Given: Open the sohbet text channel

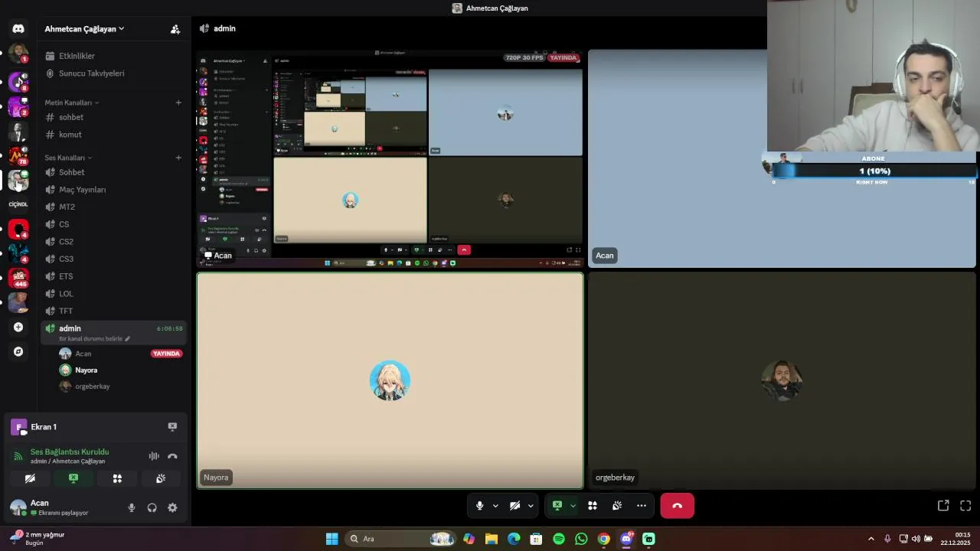Looking at the screenshot, I should pos(113,117).
